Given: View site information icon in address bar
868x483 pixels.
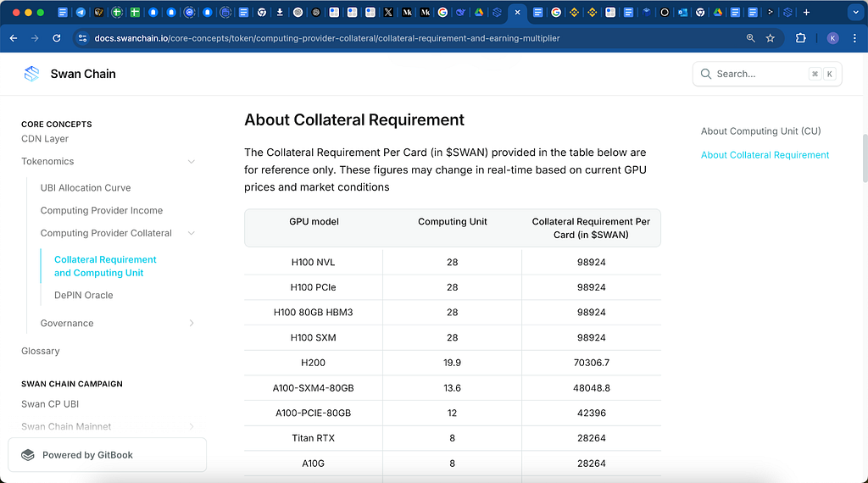Looking at the screenshot, I should pos(82,38).
